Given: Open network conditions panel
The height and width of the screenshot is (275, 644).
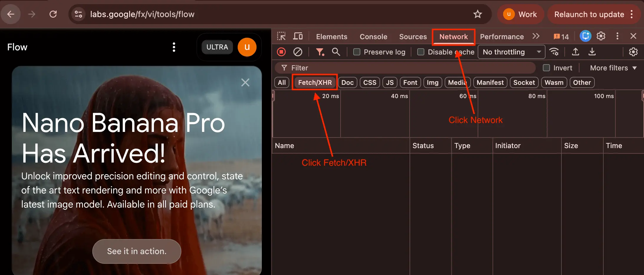Looking at the screenshot, I should tap(554, 52).
